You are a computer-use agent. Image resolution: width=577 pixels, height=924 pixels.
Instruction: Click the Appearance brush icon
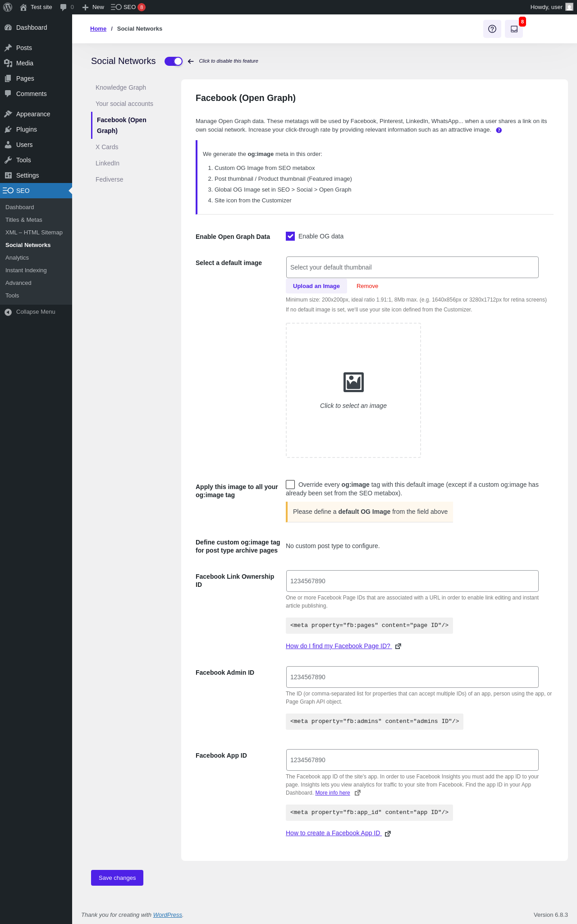pyautogui.click(x=8, y=114)
